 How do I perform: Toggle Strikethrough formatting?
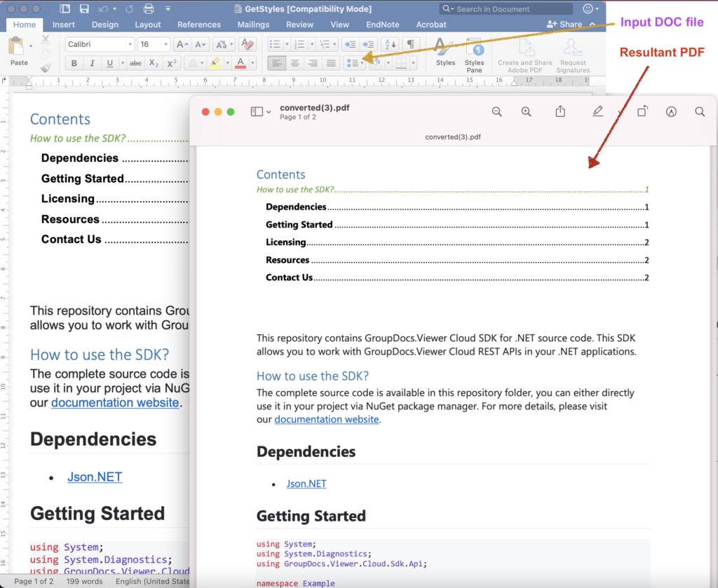click(x=135, y=63)
